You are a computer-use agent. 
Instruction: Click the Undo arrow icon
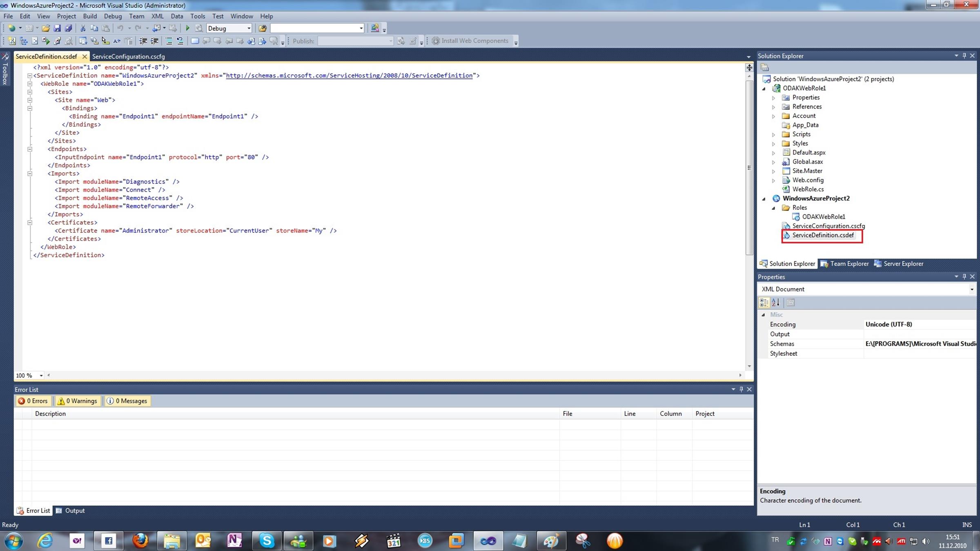(120, 28)
